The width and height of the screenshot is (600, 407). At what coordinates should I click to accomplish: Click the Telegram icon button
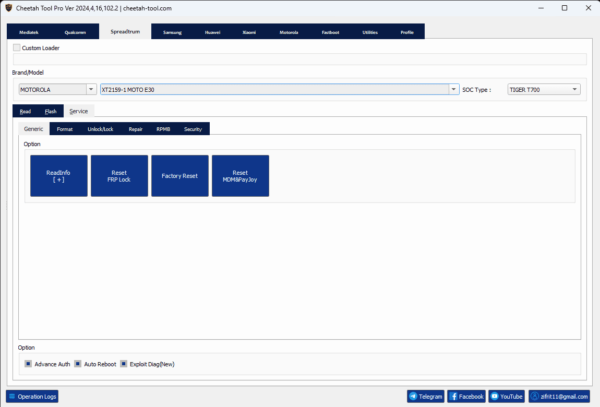(414, 396)
